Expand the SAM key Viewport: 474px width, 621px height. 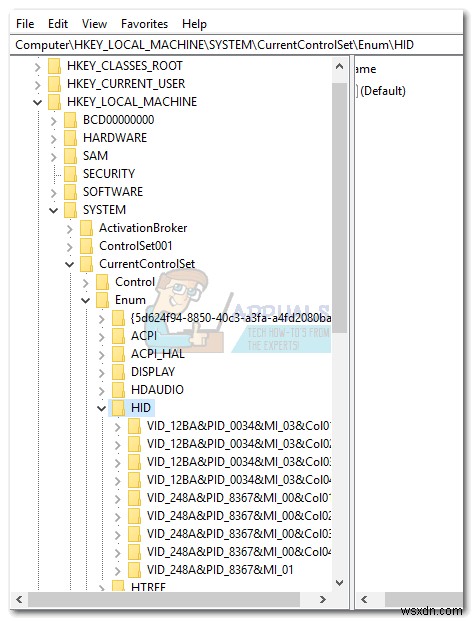coord(53,156)
